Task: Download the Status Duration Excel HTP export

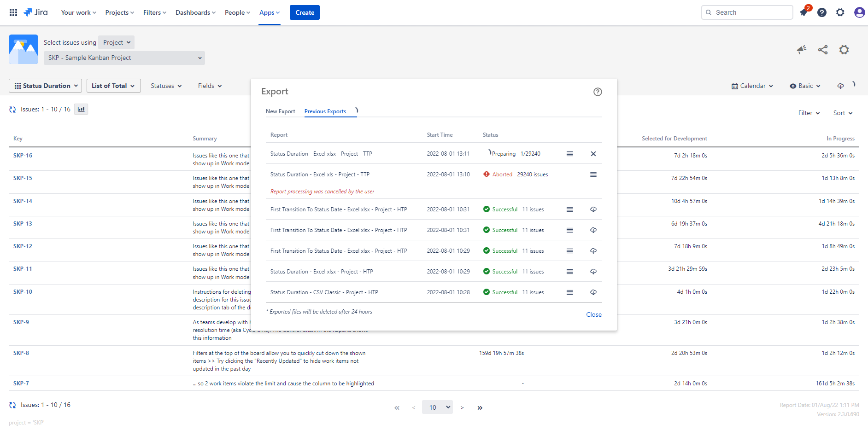Action: (x=593, y=272)
